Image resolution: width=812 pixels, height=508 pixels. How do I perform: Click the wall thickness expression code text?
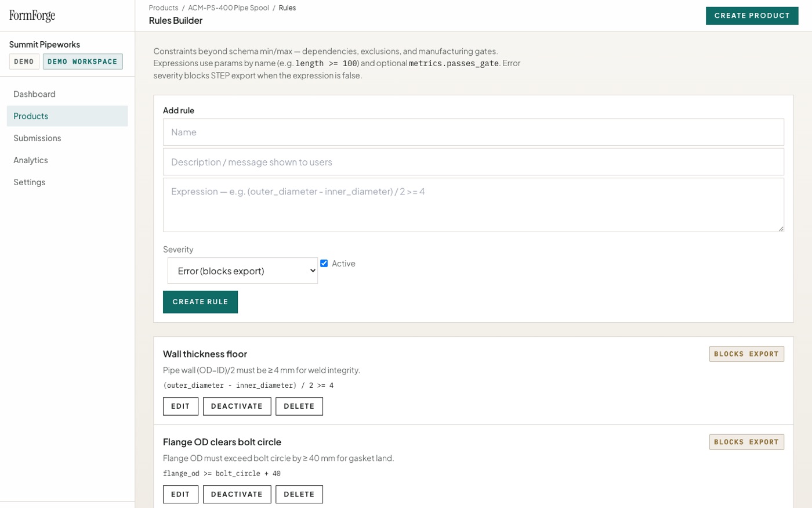point(248,385)
